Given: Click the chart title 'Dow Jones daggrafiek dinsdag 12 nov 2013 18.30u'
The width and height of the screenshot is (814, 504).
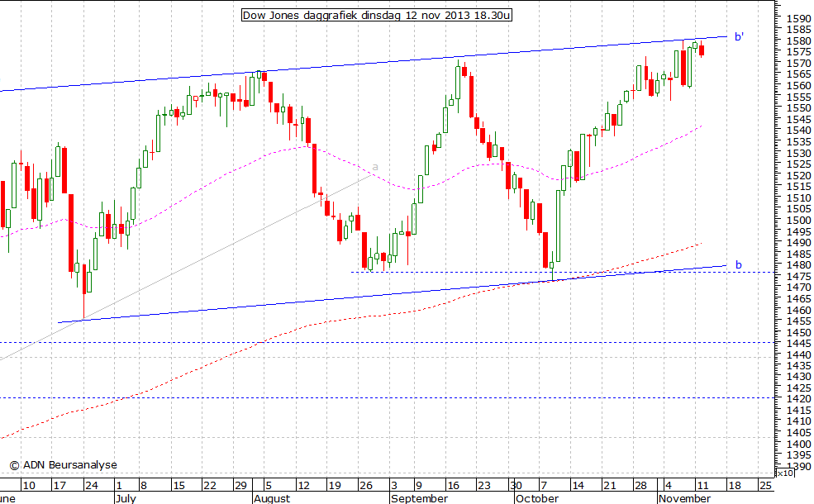Looking at the screenshot, I should (x=376, y=15).
